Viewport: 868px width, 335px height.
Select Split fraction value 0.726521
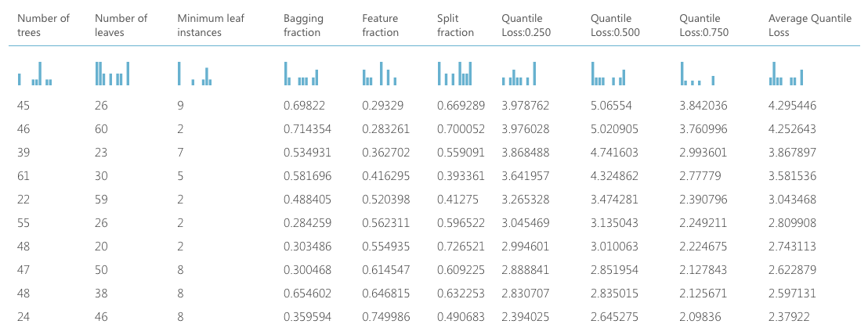(461, 247)
